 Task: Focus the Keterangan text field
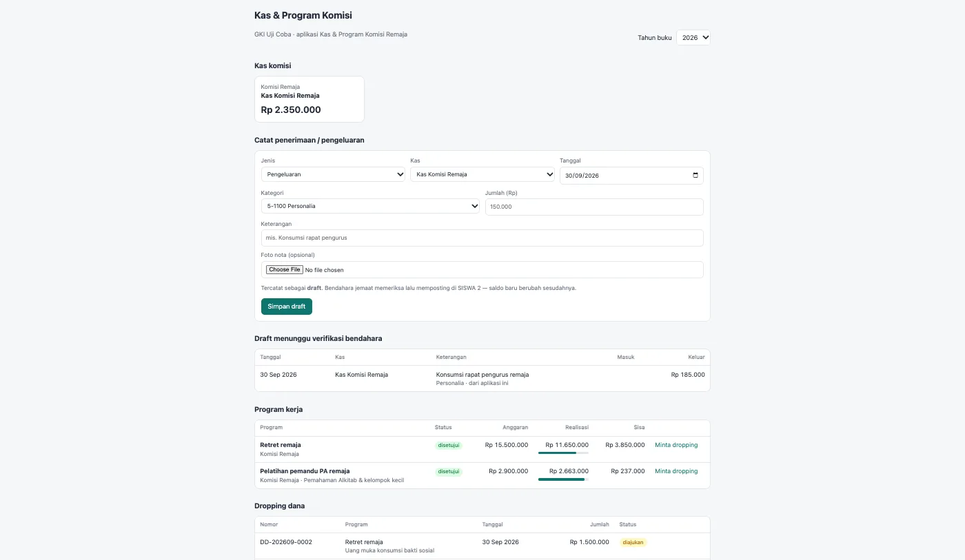[482, 238]
